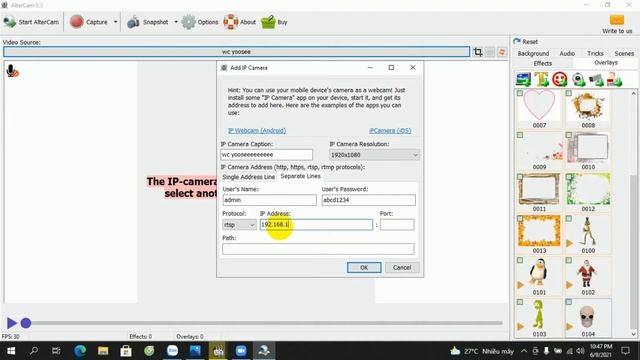Click the last overlay toolbar icon
Screen dimensions: 640x360
pyautogui.click(x=614, y=79)
